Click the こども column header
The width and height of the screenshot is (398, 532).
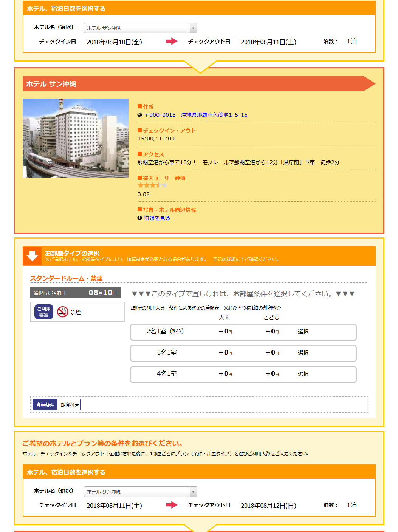tap(271, 318)
